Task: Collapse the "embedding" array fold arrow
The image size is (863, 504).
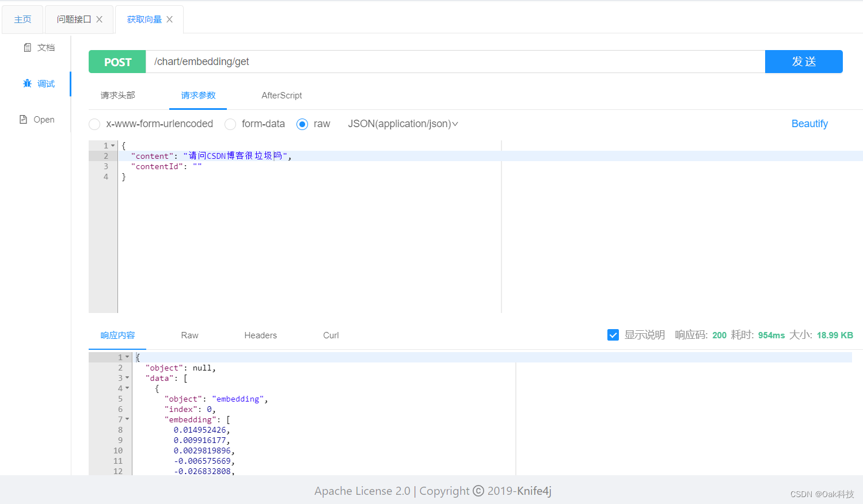Action: [127, 419]
